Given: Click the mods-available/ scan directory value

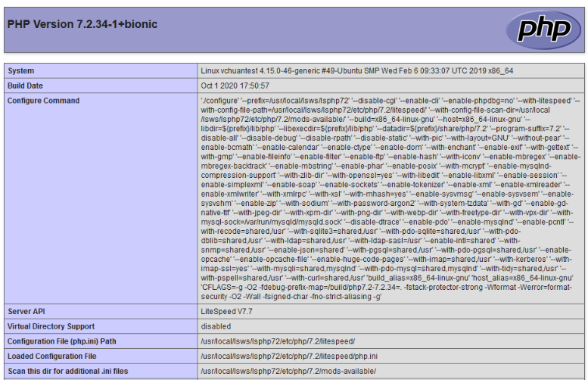Looking at the screenshot, I should coord(288,372).
